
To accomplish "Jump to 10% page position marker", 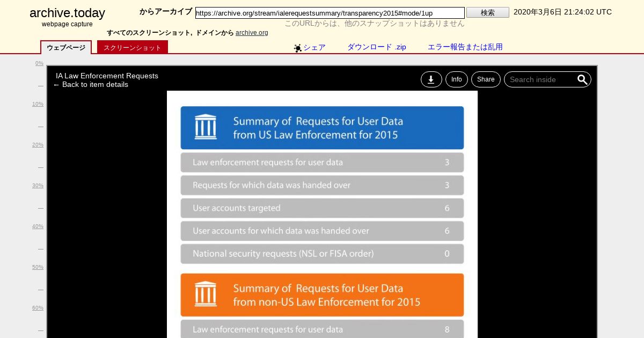I will tap(38, 104).
